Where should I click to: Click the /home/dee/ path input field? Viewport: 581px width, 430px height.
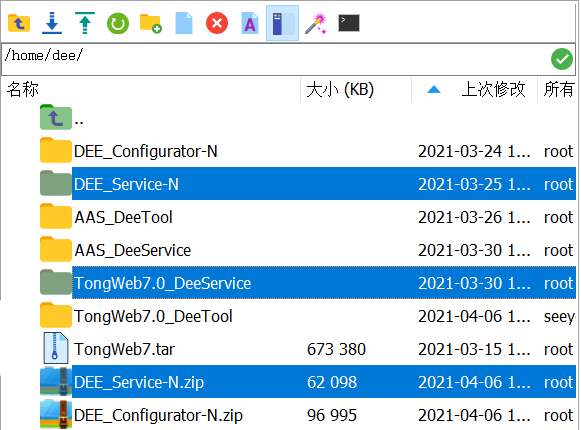pos(275,59)
